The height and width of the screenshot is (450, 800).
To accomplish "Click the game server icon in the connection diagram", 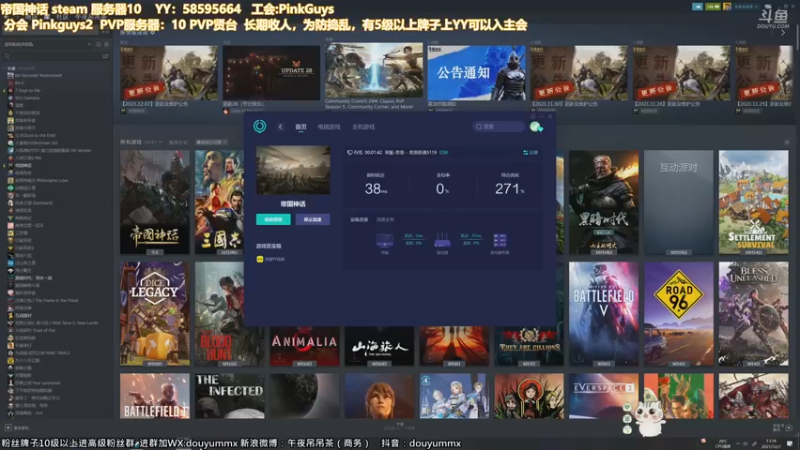I will (499, 240).
